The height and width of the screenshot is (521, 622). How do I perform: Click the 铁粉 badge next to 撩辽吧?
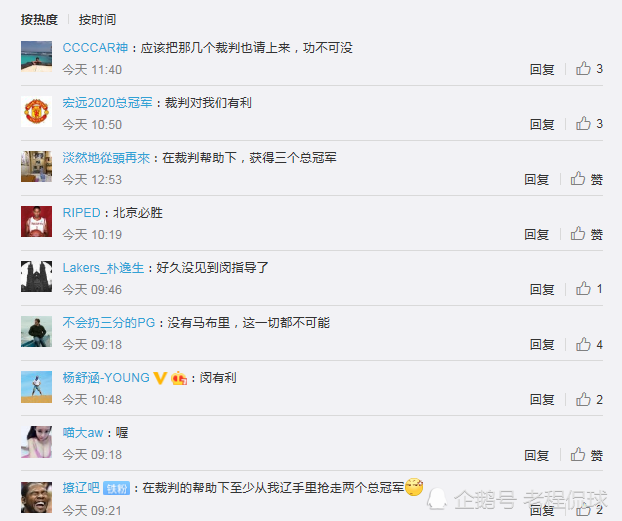[x=117, y=488]
